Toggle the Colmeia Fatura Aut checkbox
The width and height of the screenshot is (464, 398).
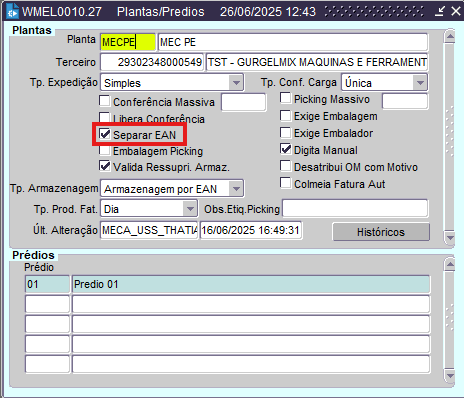pyautogui.click(x=285, y=183)
